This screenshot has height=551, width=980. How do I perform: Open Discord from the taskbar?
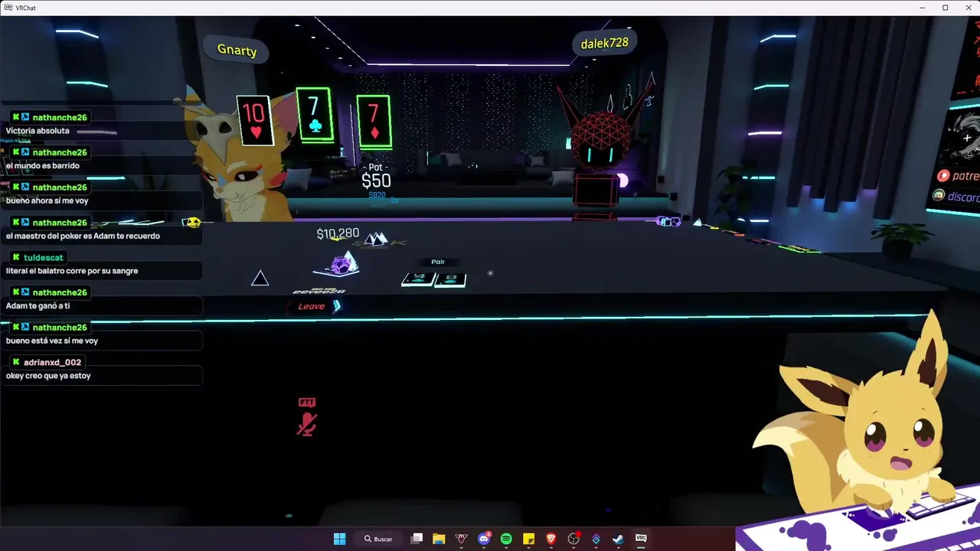click(484, 539)
